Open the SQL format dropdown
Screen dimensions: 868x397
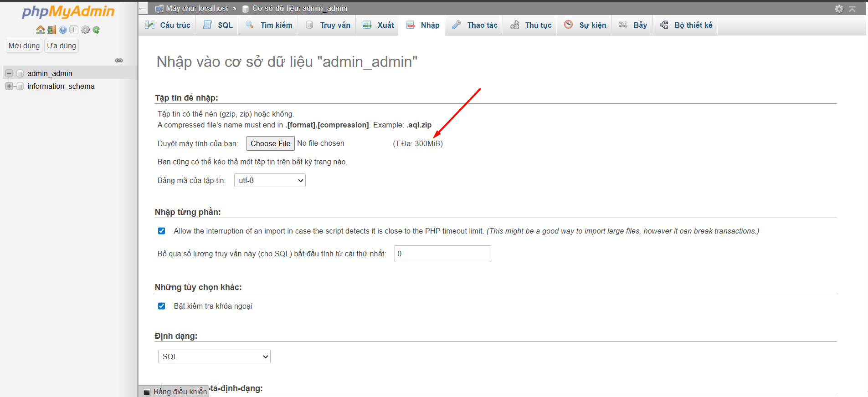(x=214, y=356)
